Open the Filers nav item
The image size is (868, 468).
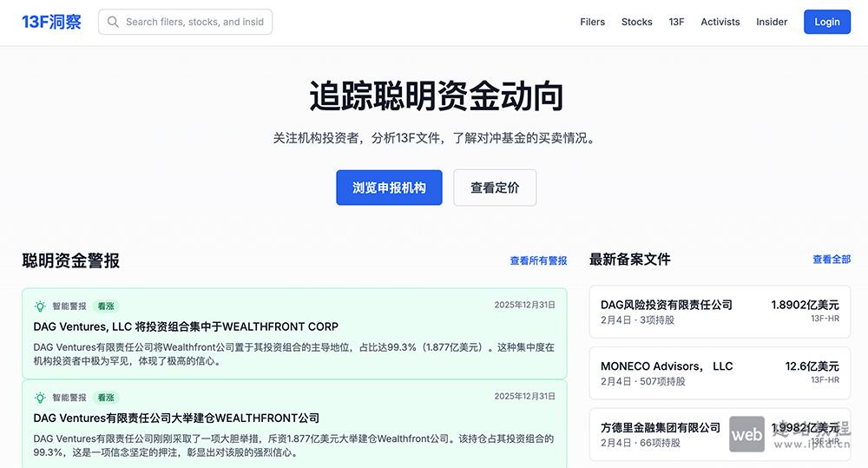(592, 22)
